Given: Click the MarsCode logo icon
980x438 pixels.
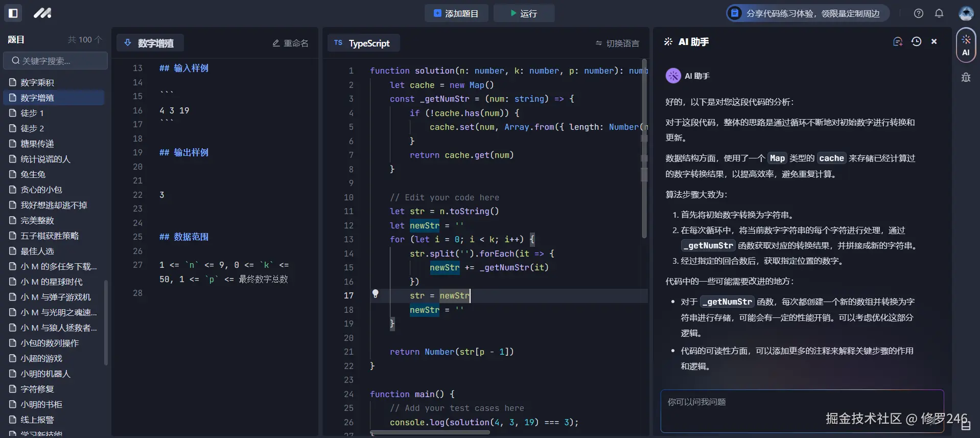Looking at the screenshot, I should (x=42, y=13).
